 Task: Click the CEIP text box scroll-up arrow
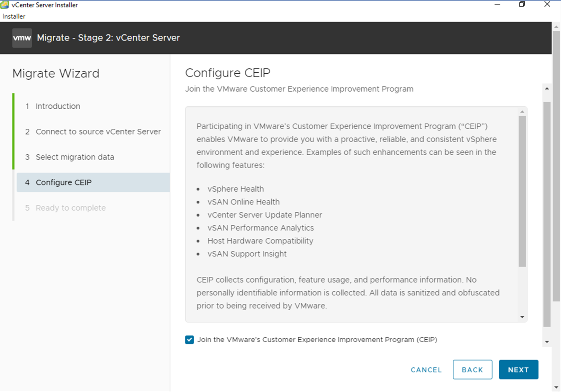coord(522,112)
